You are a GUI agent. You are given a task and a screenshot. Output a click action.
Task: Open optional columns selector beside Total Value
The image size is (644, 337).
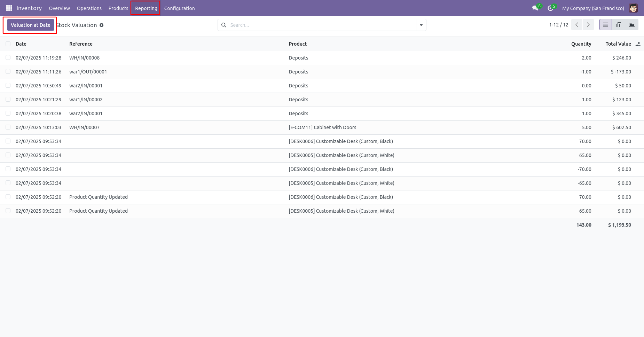click(x=638, y=44)
